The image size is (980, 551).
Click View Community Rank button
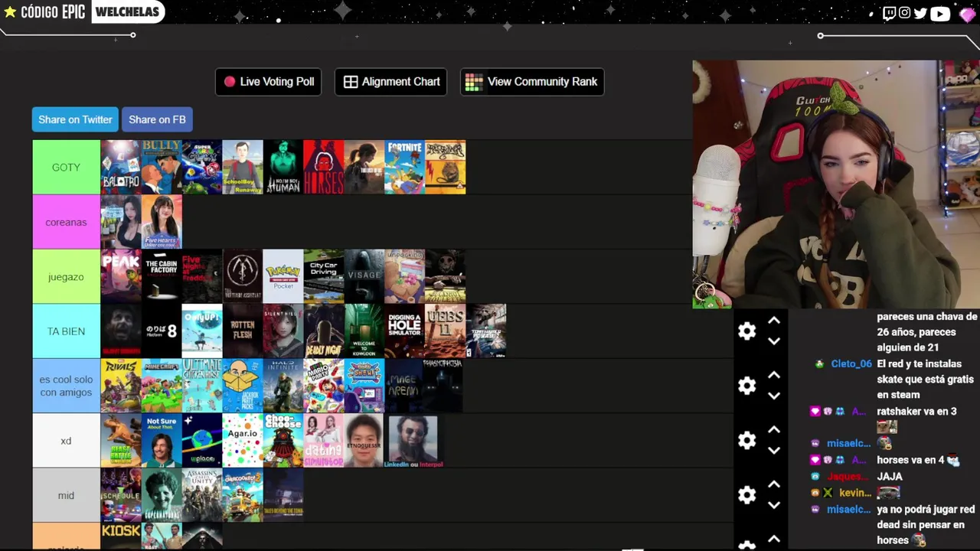coord(532,82)
